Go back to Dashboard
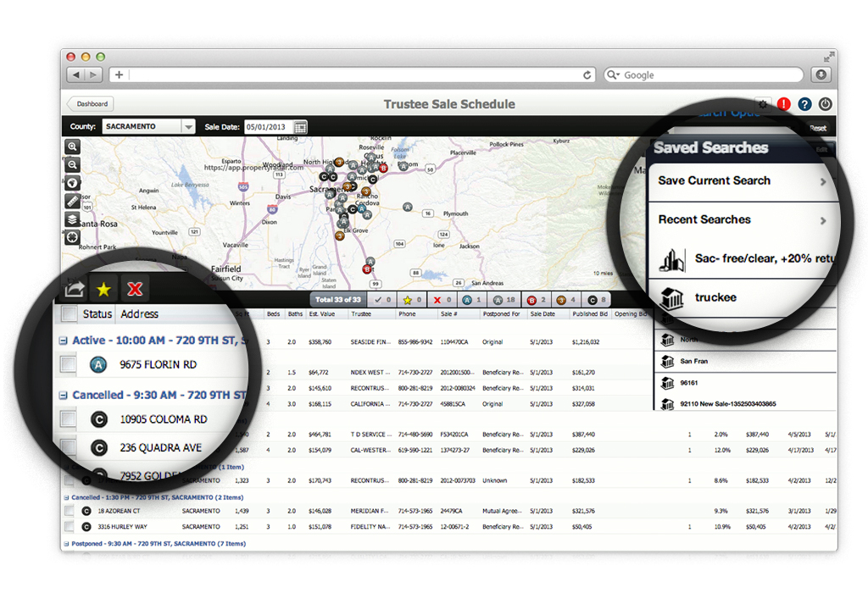 tap(91, 104)
